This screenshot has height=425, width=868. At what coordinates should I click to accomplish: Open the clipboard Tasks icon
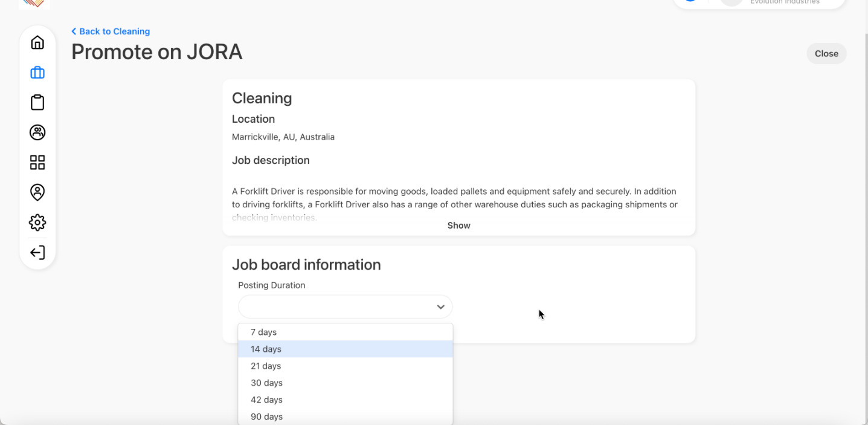(x=37, y=102)
